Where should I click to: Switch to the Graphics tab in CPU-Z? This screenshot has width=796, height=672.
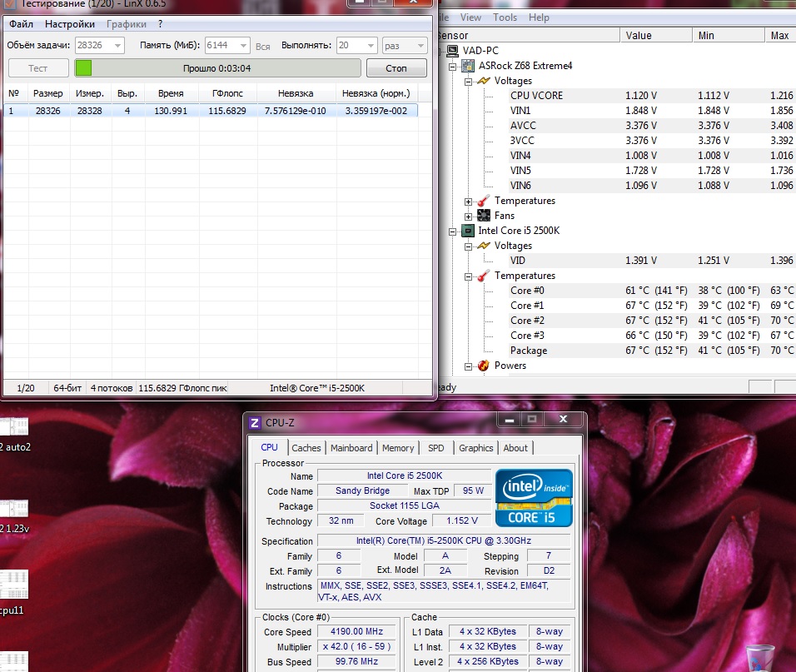point(475,448)
